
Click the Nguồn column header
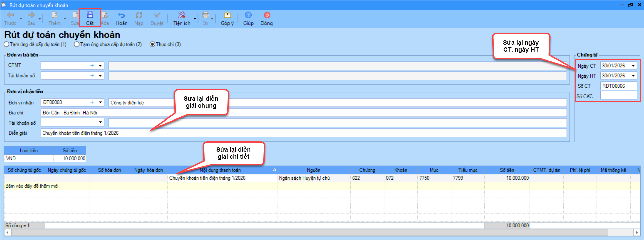click(314, 170)
